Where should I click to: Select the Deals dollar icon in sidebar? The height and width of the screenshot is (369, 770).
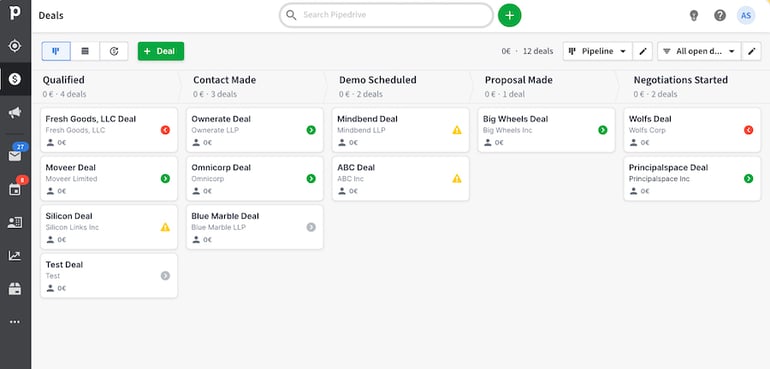[x=15, y=79]
